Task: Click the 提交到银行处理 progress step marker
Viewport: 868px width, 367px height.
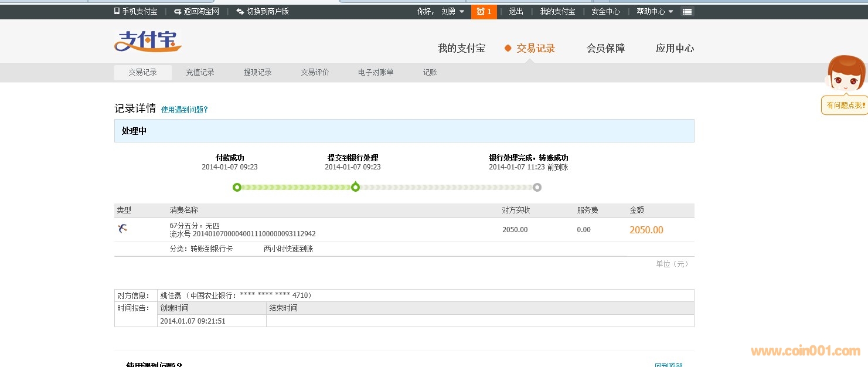Action: (x=355, y=187)
